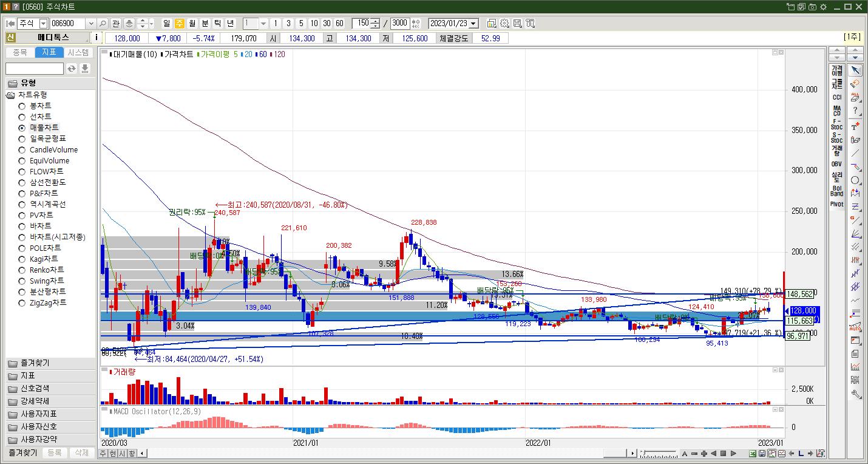The image size is (868, 464).
Task: Select the arrow pointer drawing tool
Action: click(855, 70)
